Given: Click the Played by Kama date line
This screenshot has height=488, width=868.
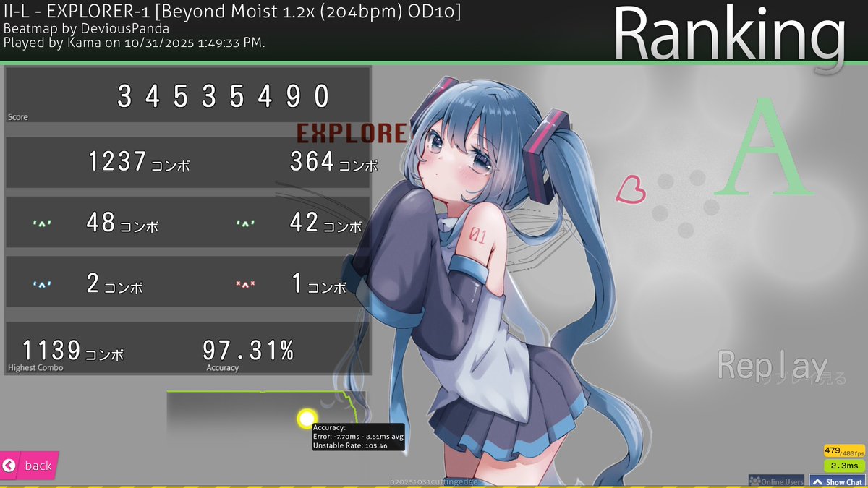Looking at the screenshot, I should tap(134, 43).
